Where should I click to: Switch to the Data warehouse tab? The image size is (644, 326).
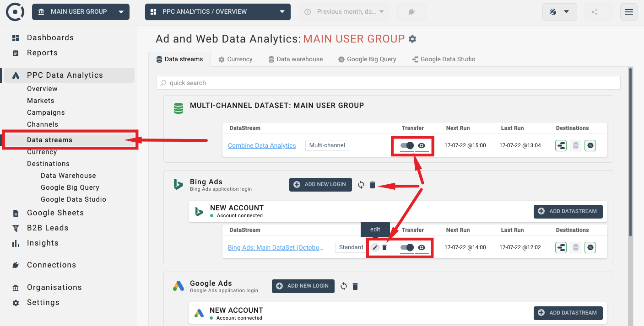pyautogui.click(x=295, y=59)
